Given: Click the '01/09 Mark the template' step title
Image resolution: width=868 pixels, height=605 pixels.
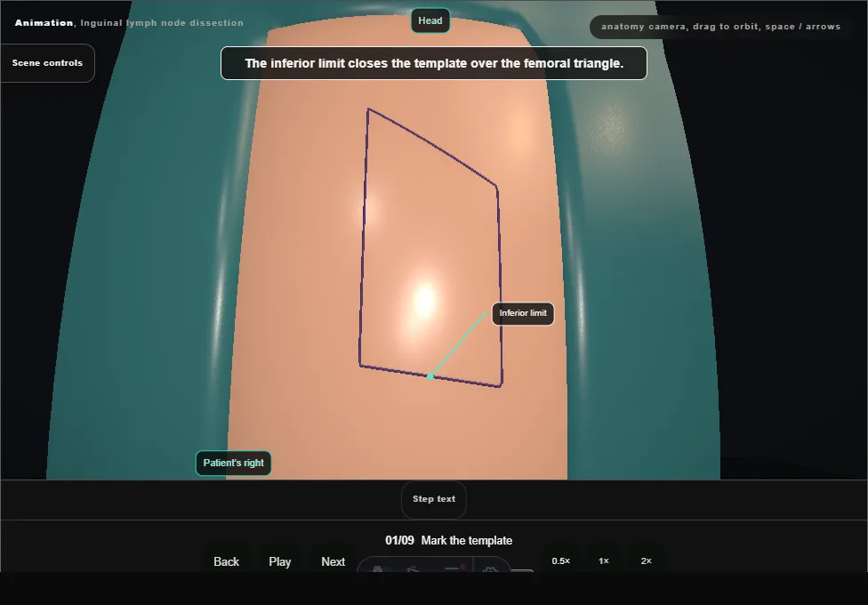Looking at the screenshot, I should (448, 540).
